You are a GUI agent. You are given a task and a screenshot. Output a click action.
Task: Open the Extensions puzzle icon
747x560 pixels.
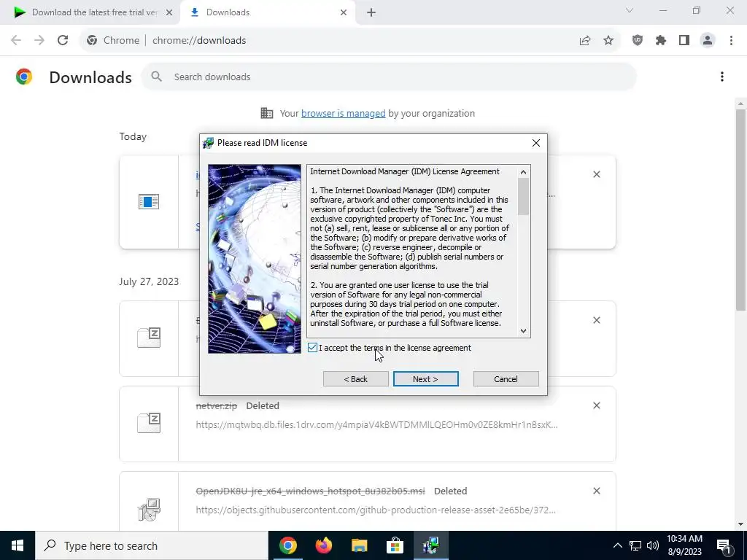point(661,41)
